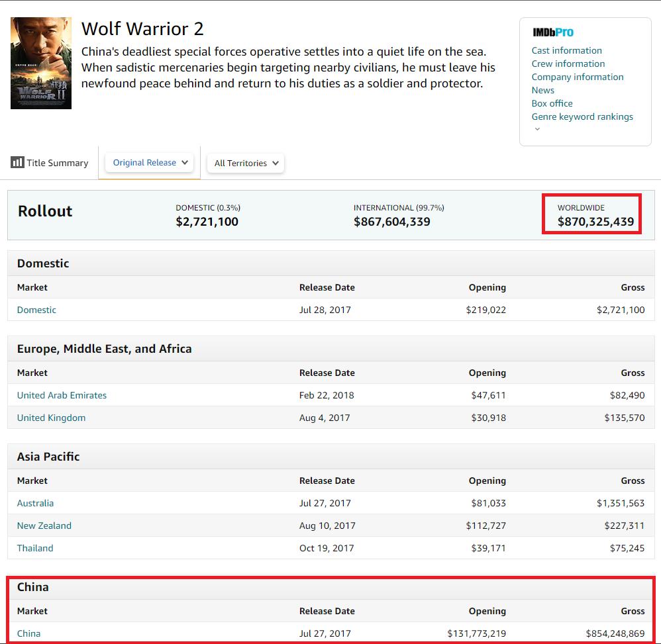Click the IMDbPro logo

552,32
